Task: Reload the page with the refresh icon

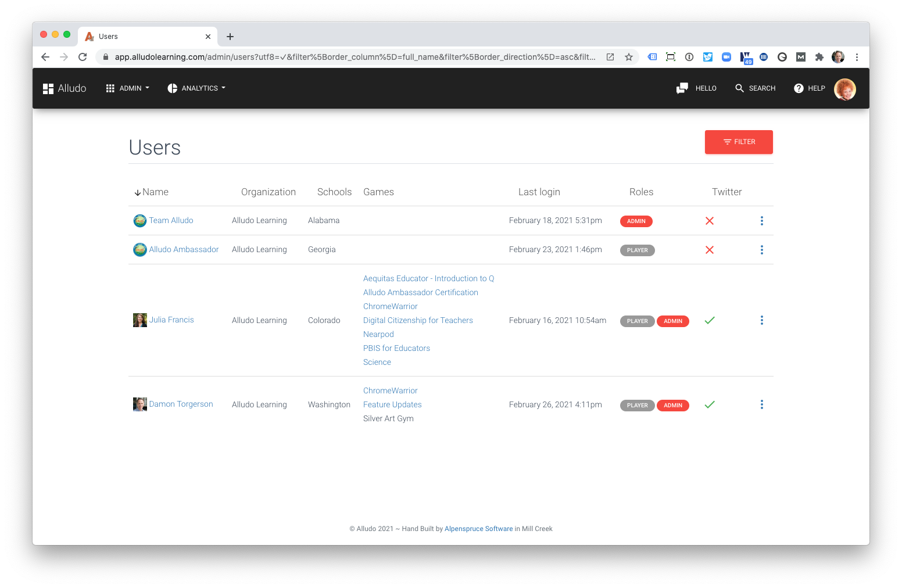Action: (x=83, y=57)
